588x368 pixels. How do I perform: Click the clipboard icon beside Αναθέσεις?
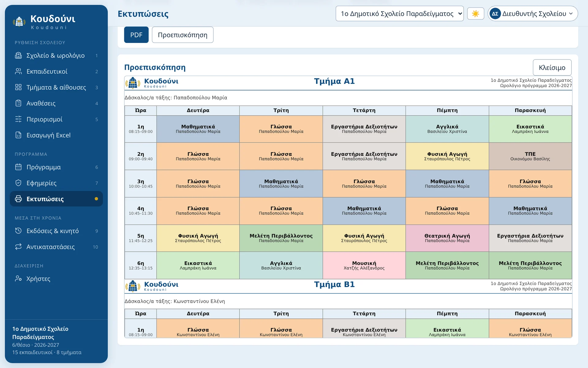point(18,103)
